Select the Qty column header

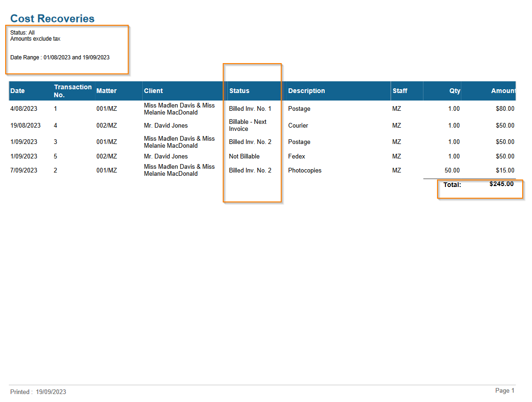(454, 90)
